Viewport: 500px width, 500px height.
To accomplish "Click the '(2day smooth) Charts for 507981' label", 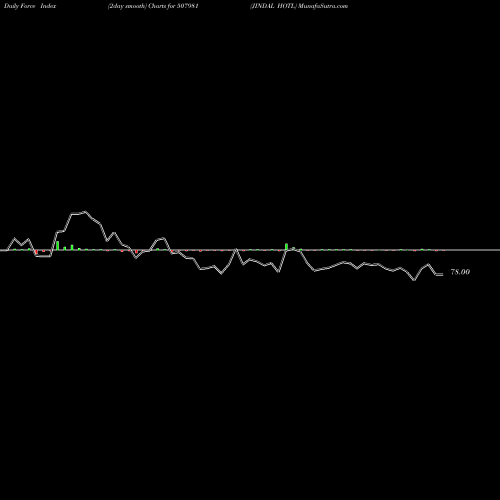I will click(153, 6).
